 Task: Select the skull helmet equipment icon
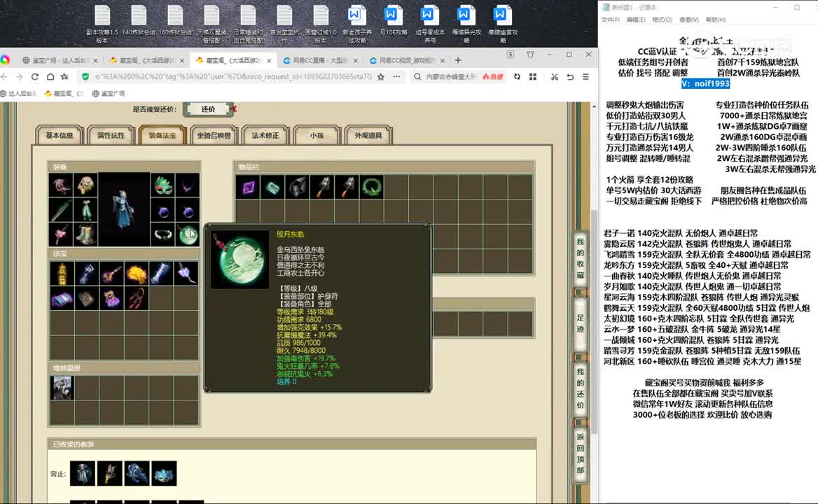(x=86, y=185)
